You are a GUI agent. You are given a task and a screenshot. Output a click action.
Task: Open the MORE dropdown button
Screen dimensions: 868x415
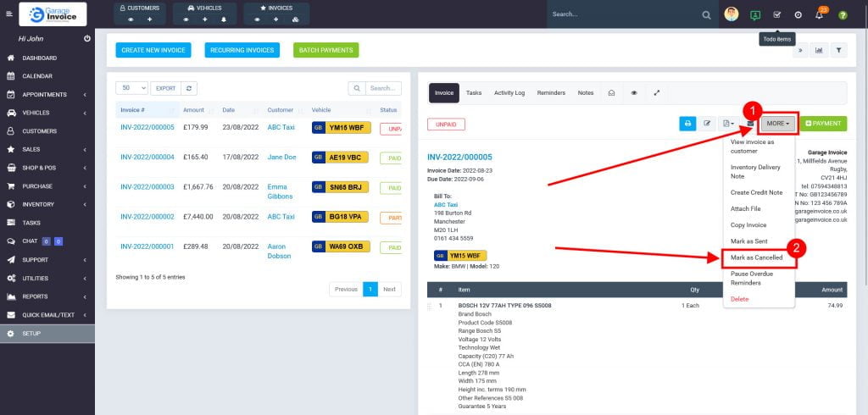click(x=778, y=124)
